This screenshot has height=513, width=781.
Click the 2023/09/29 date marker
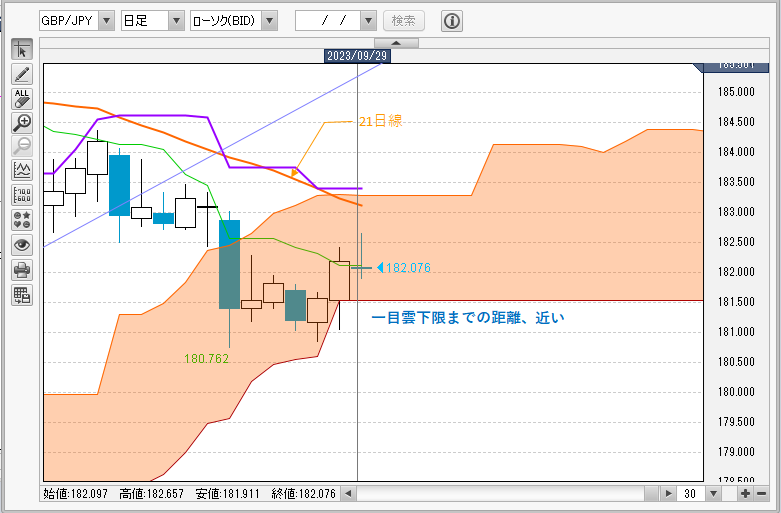[x=357, y=56]
